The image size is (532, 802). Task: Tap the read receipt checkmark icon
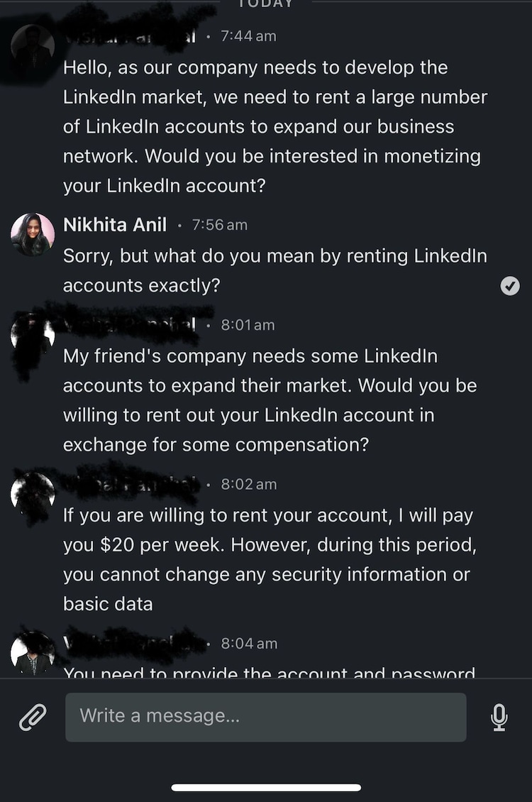pos(510,285)
